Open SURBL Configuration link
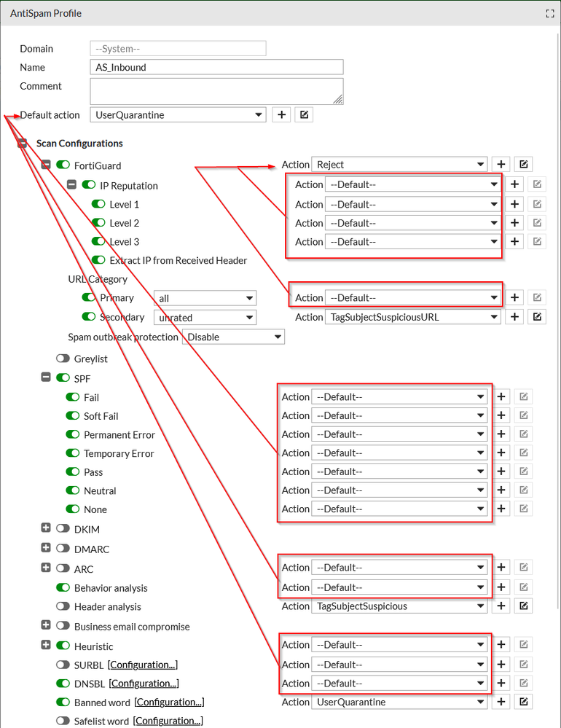Screen dimensions: 561x728 143,665
